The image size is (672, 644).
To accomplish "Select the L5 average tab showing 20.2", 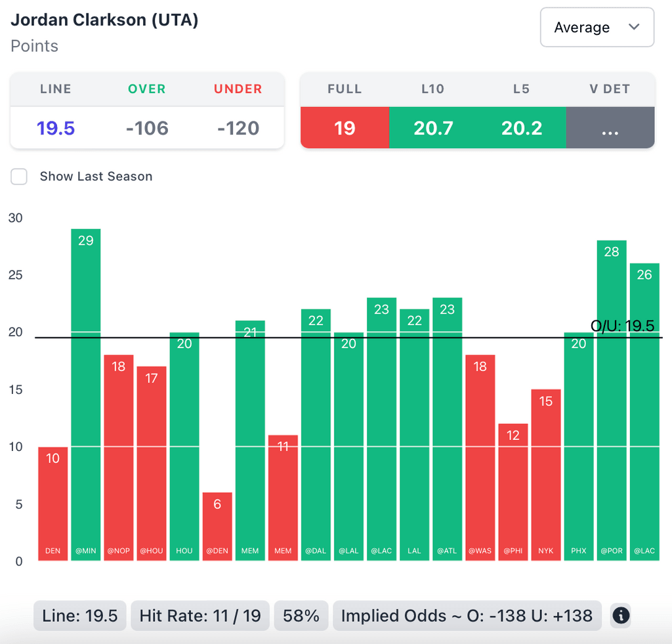I will click(x=522, y=128).
